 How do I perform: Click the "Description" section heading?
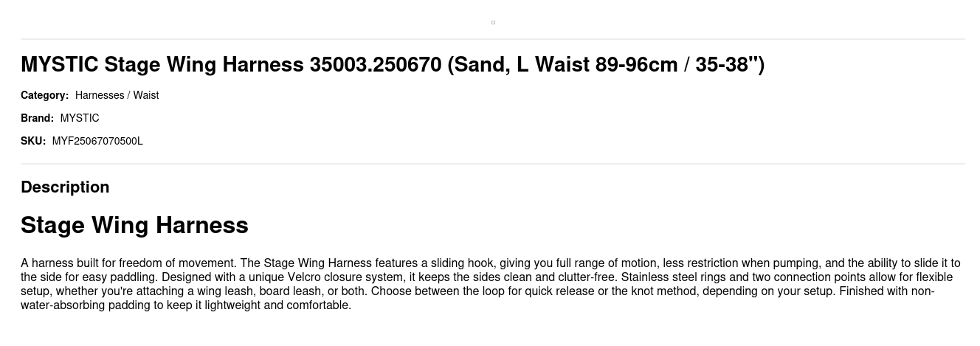(65, 187)
